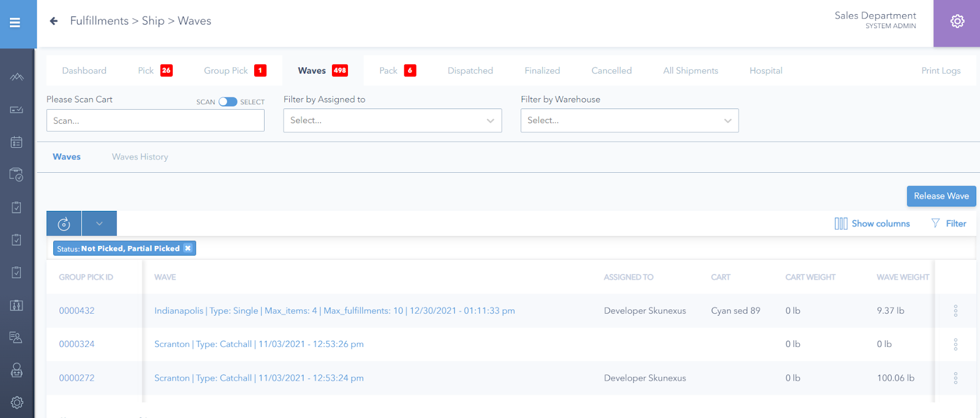The height and width of the screenshot is (418, 980).
Task: Click the Scan cart input field
Action: [x=156, y=121]
